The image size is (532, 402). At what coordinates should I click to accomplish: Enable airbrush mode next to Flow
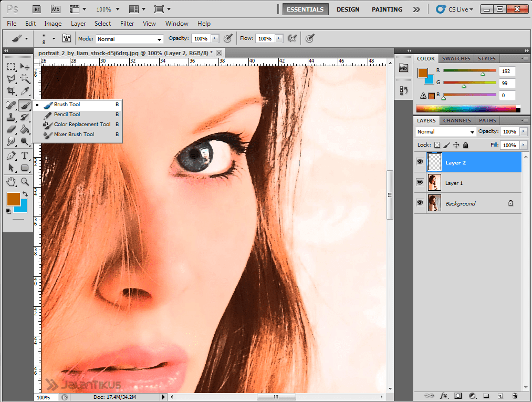(292, 38)
